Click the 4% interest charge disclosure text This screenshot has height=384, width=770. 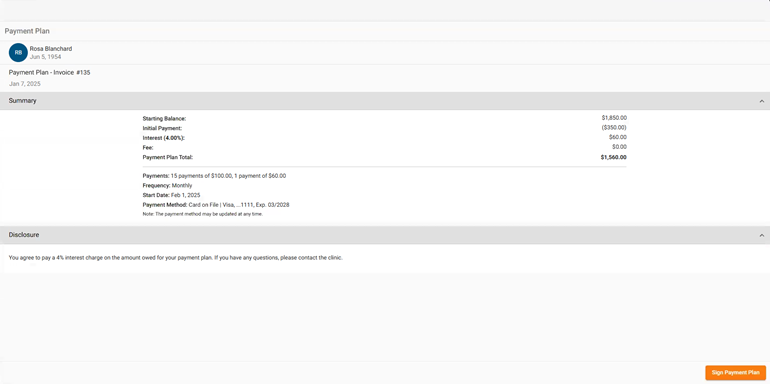pyautogui.click(x=176, y=258)
